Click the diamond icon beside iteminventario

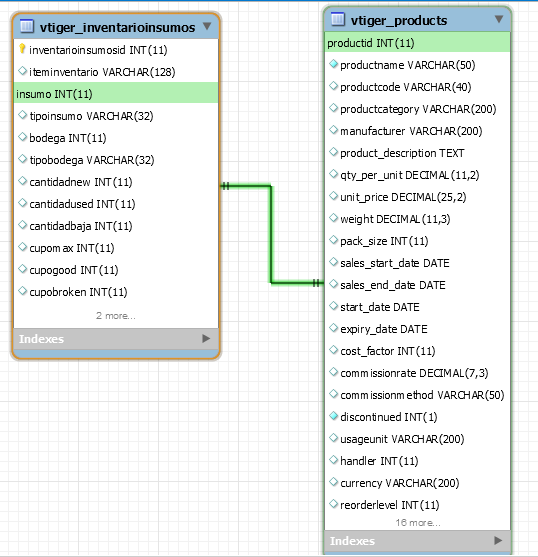[x=22, y=71]
